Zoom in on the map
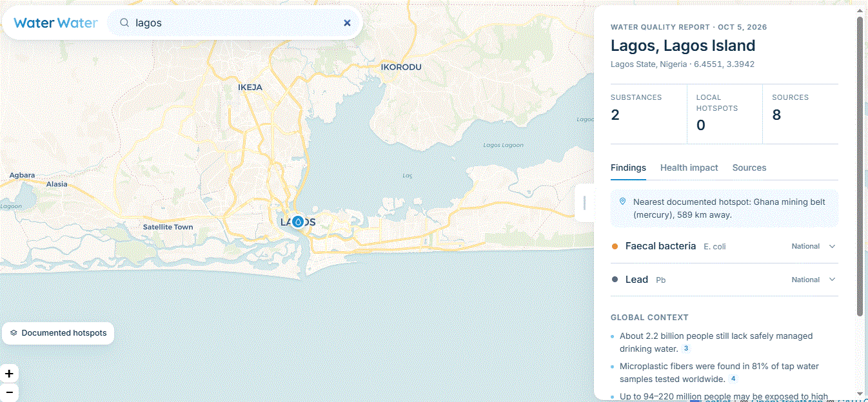Screen dimensions: 868x402 (9, 374)
